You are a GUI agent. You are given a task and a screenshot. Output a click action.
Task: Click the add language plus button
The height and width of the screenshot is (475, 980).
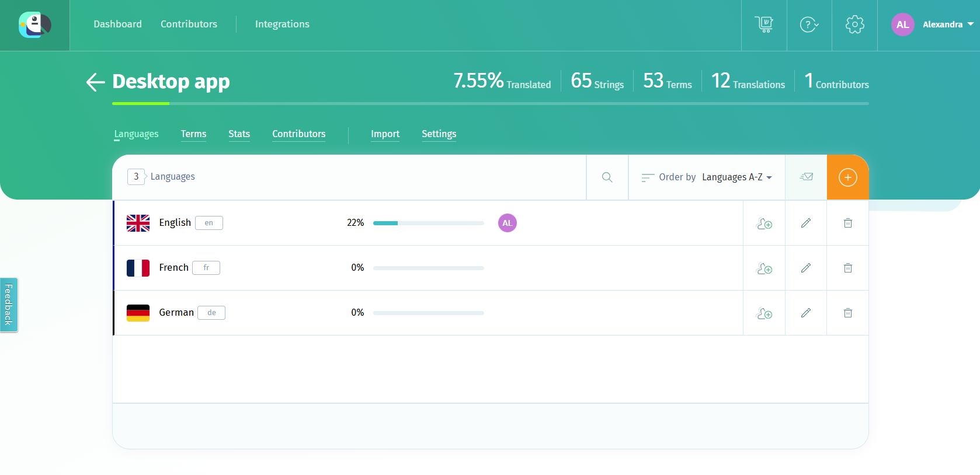pos(847,177)
